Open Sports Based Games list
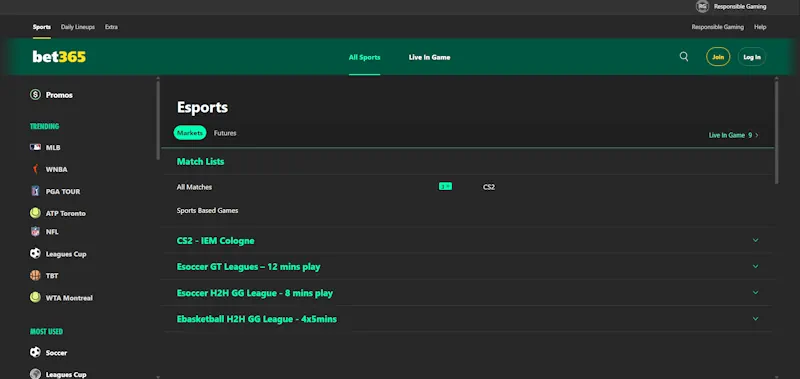800x379 pixels. [x=207, y=210]
